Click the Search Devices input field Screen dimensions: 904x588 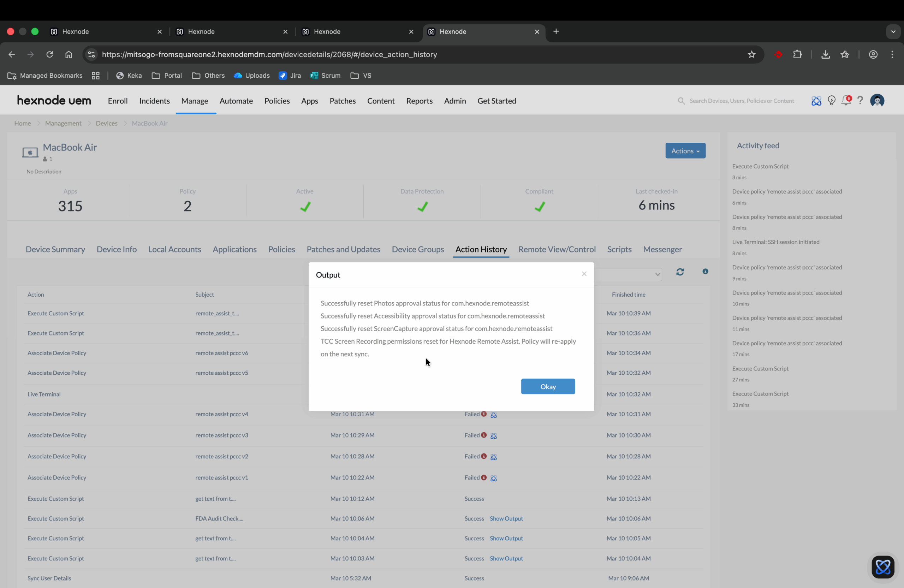(741, 101)
